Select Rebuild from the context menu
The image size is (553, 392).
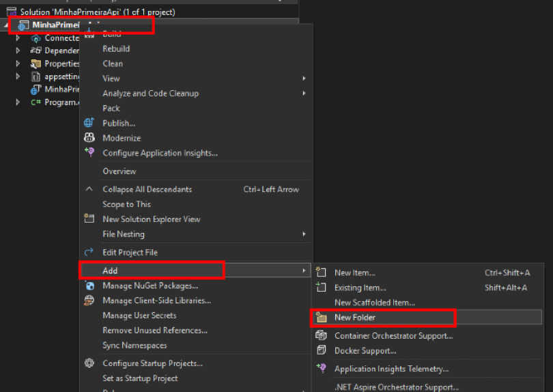pyautogui.click(x=116, y=49)
